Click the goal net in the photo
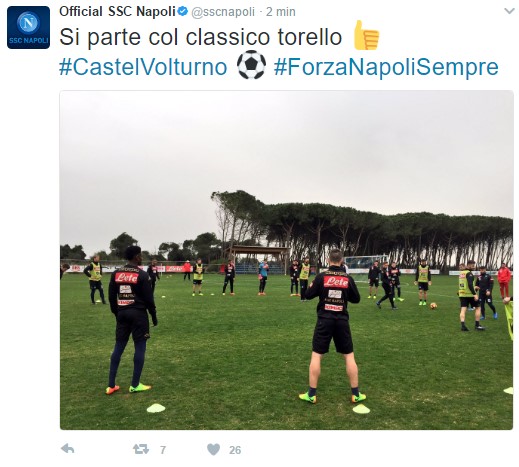The image size is (519, 467). [366, 263]
